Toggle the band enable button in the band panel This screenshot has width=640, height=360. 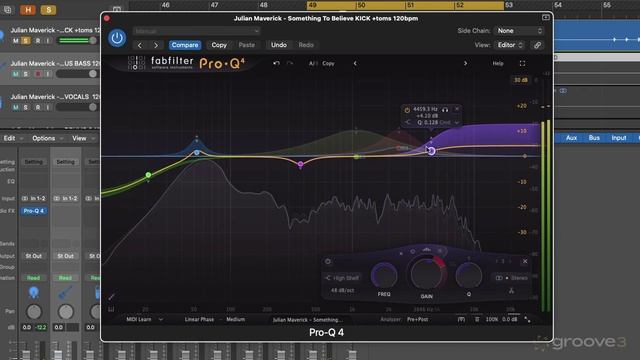tap(328, 261)
